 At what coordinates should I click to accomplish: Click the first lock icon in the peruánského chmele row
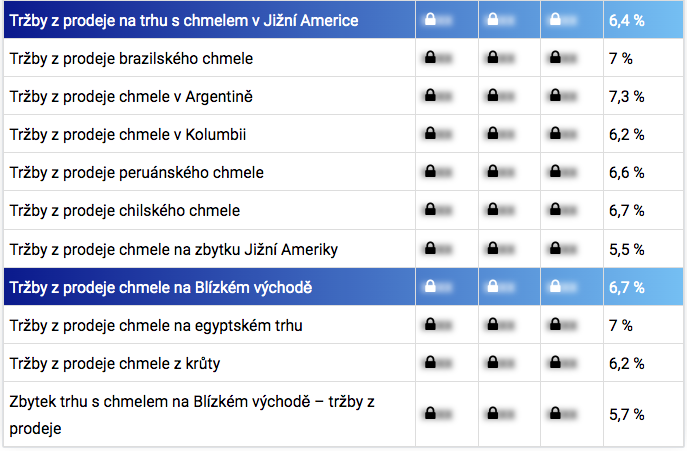tap(429, 172)
